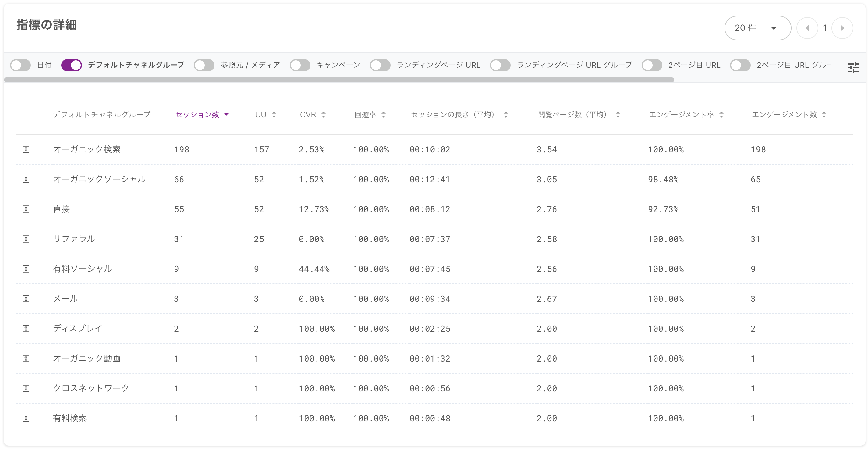Expand the ディスプレイ row icon
Image resolution: width=868 pixels, height=449 pixels.
[x=26, y=329]
